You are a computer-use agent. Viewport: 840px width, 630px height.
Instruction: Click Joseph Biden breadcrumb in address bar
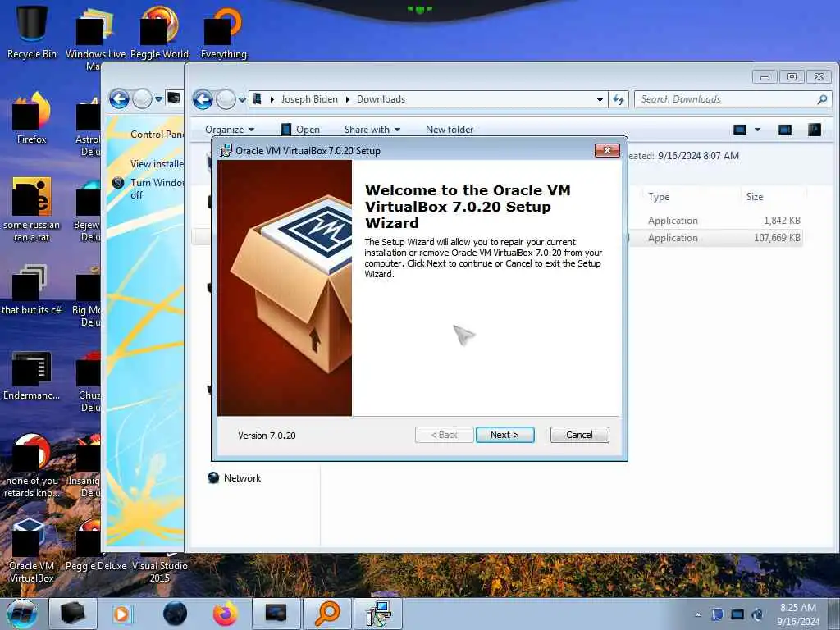(x=309, y=99)
